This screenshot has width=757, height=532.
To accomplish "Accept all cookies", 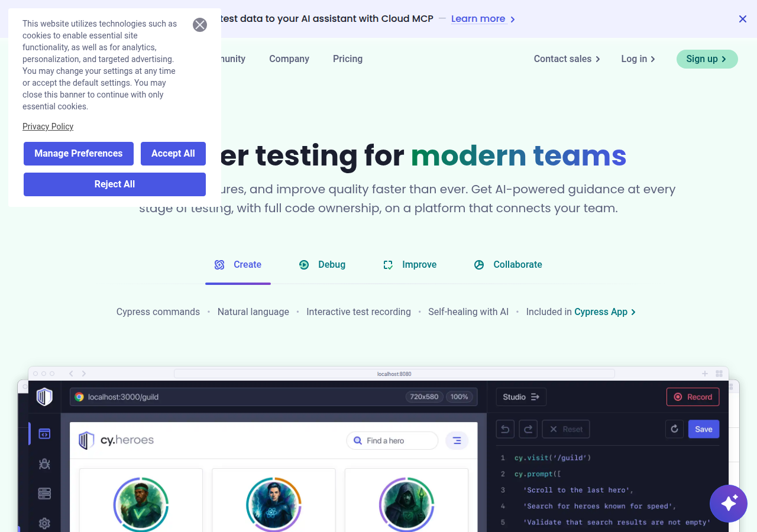I will tap(173, 154).
